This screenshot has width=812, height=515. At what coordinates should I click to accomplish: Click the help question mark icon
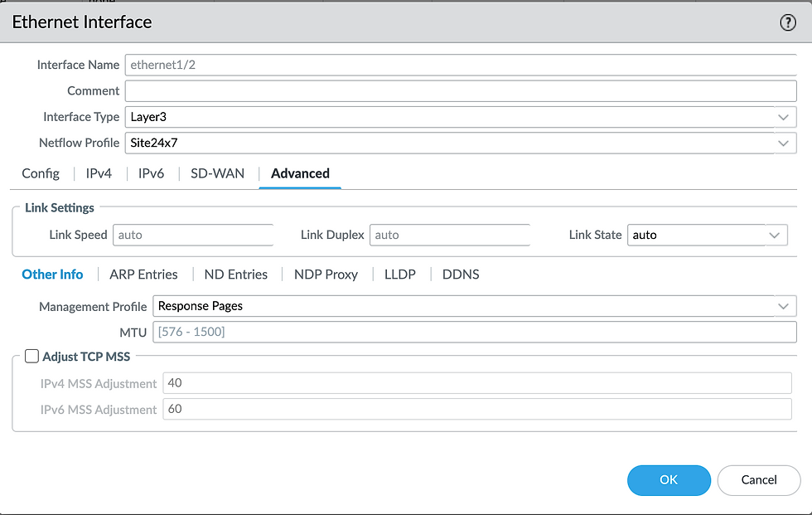(788, 23)
